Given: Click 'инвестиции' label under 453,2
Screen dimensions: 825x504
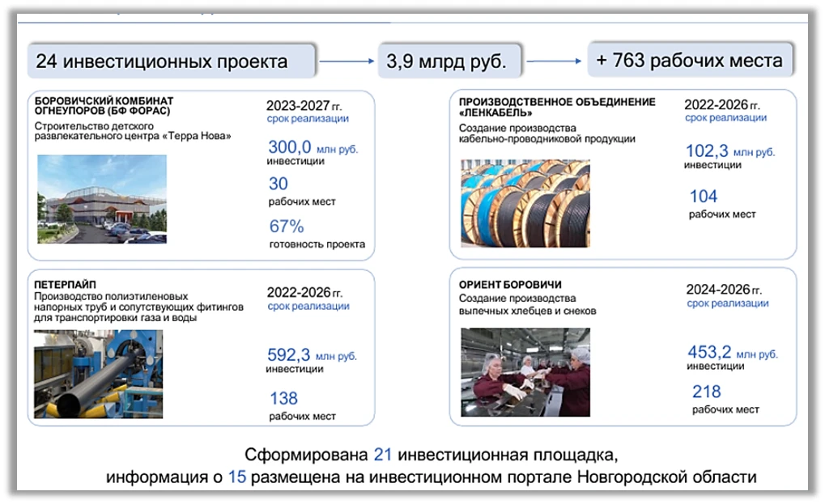Looking at the screenshot, I should (x=716, y=366).
